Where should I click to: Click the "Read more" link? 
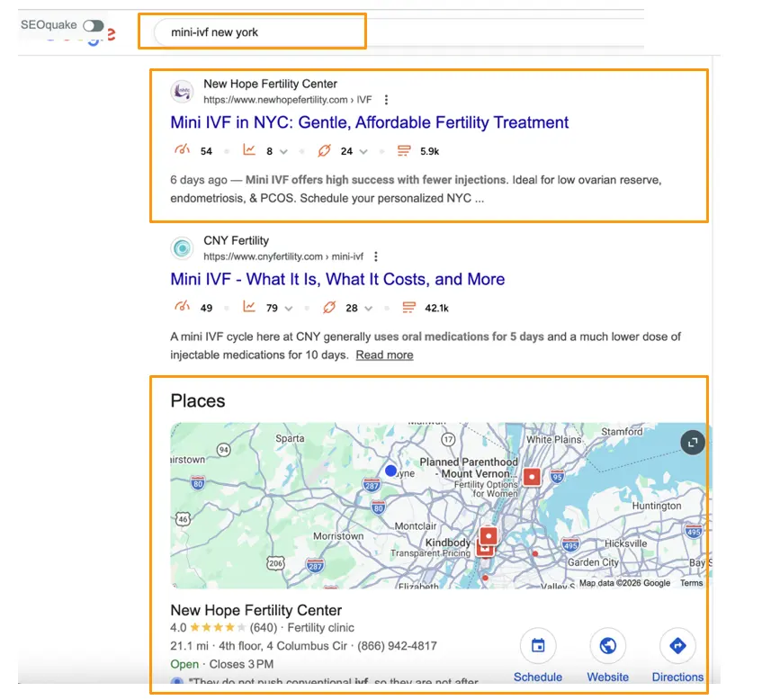tap(384, 355)
